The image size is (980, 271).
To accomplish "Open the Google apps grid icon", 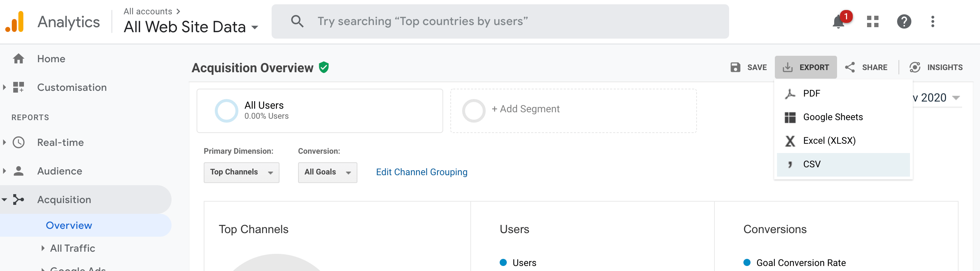I will coord(872,22).
